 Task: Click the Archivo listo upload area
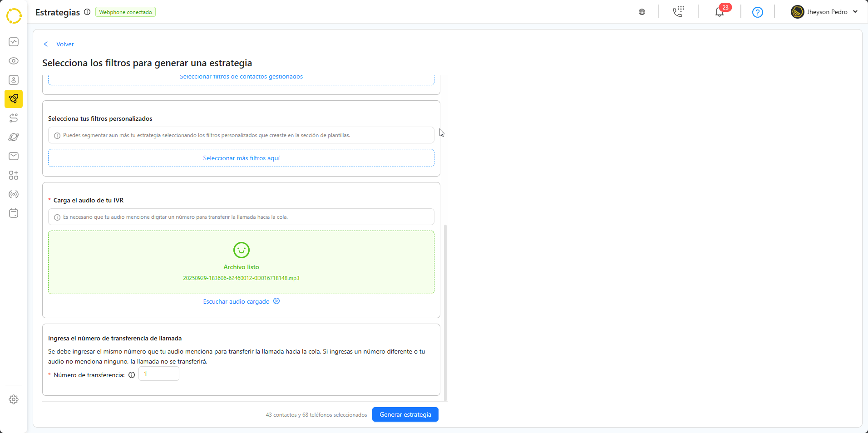coord(241,262)
